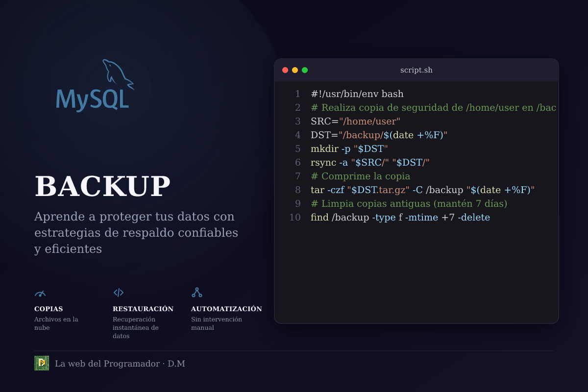
Task: Click the red close dot in script.sh window
Action: tap(285, 70)
